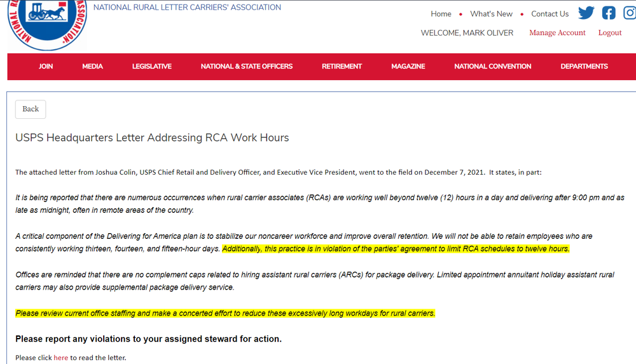Open the Facebook icon link

[609, 13]
